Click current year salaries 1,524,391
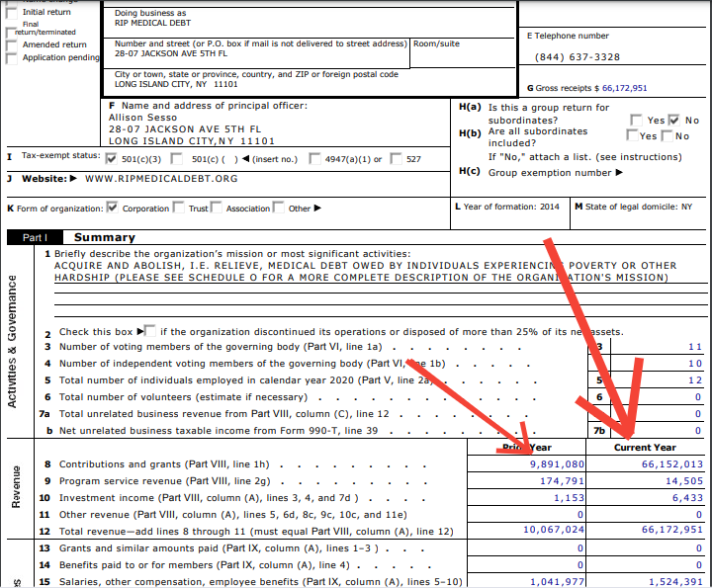 [675, 582]
